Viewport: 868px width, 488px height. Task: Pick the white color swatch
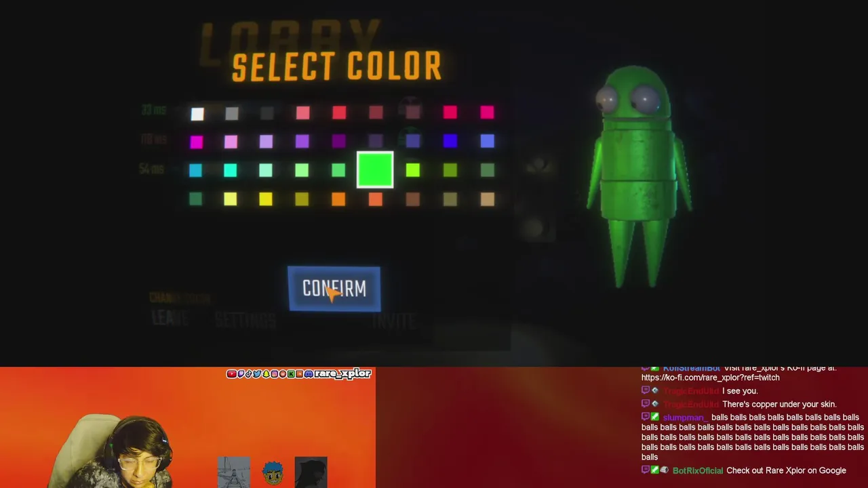tap(197, 114)
